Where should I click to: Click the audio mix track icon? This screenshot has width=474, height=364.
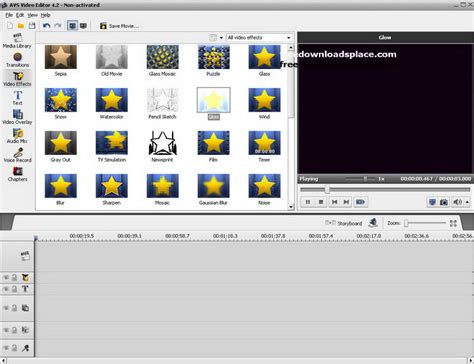[x=25, y=330]
